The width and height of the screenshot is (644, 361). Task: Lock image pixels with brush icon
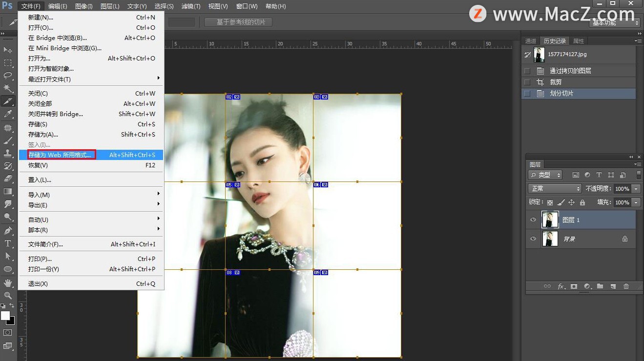561,202
